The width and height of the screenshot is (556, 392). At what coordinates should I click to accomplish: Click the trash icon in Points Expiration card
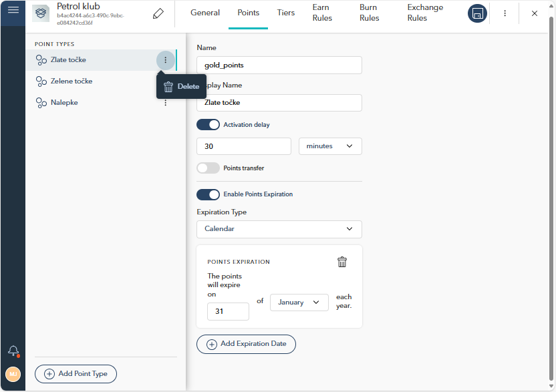[x=342, y=262]
